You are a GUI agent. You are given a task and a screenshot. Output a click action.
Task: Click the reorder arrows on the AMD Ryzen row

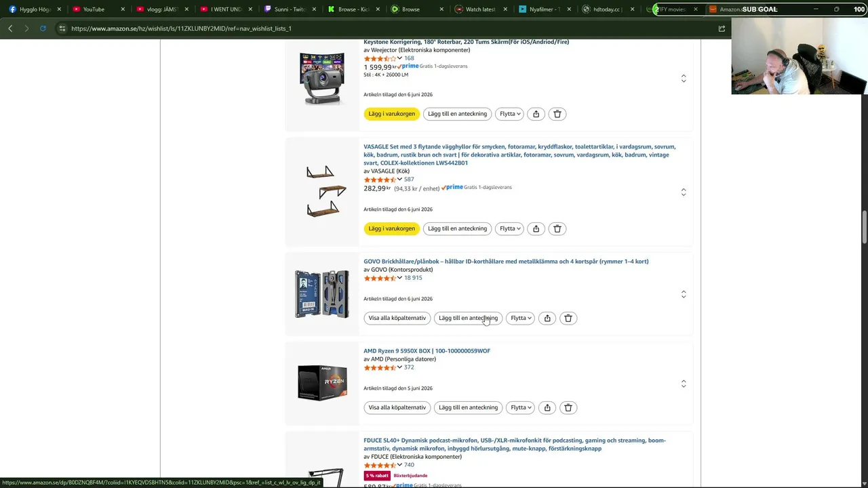tap(684, 384)
